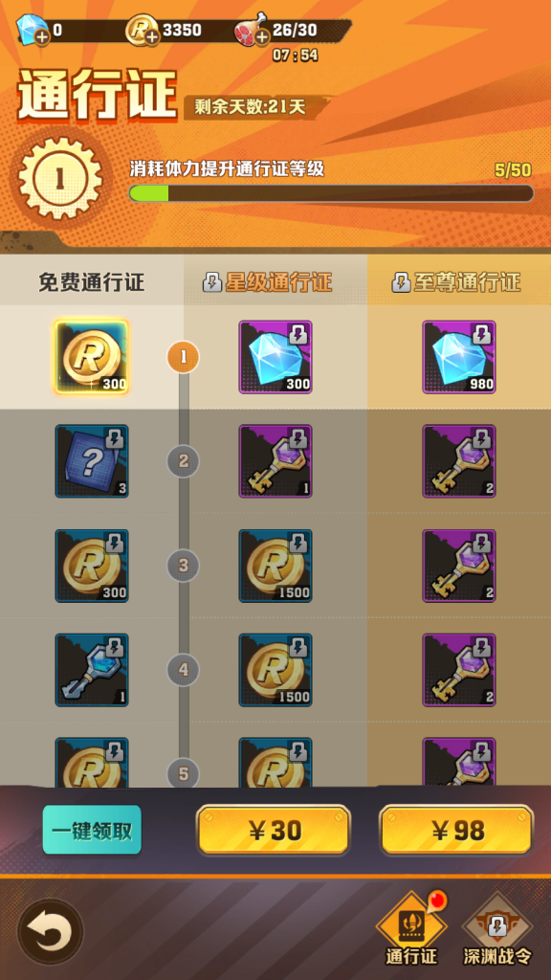551x980 pixels.
Task: Click the pass level progress bar
Action: click(331, 193)
